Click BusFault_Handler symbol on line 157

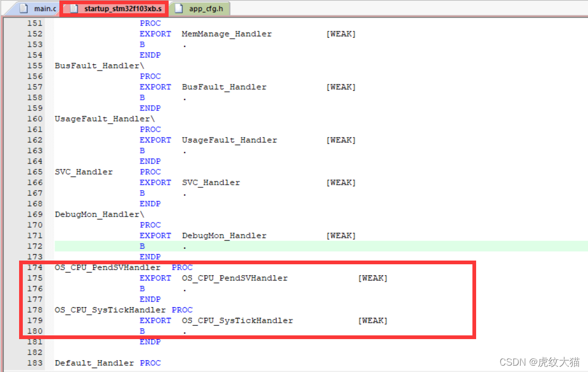pos(224,86)
